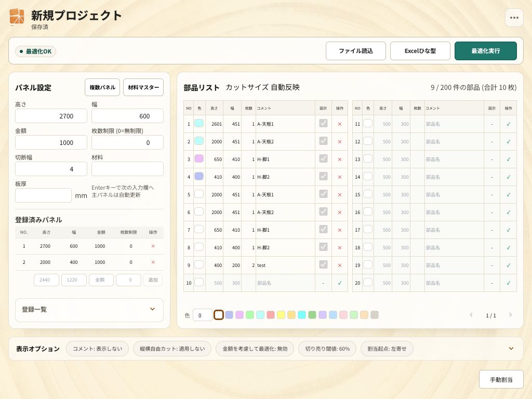The image size is (532, 399).
Task: Toggle 図示 checkbox for row 3 H-脚1
Action: (323, 158)
